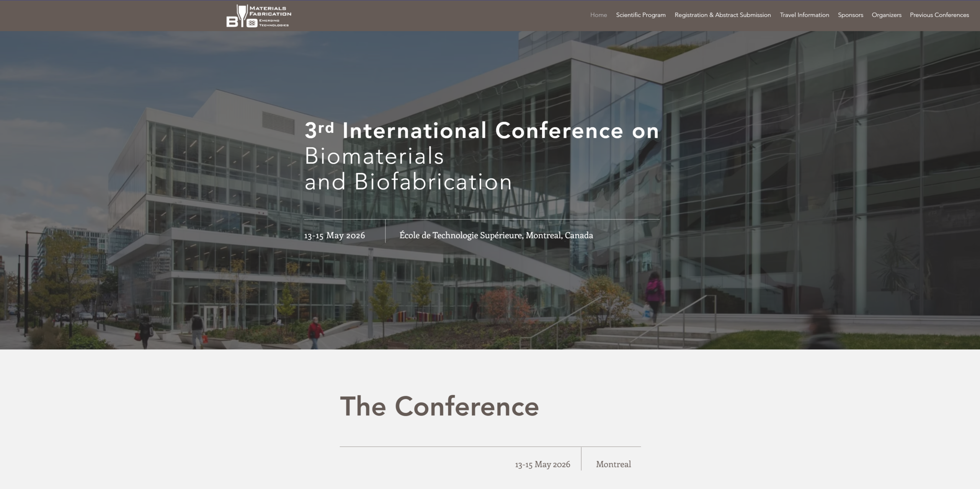Open the Scientific Program page

[x=641, y=15]
